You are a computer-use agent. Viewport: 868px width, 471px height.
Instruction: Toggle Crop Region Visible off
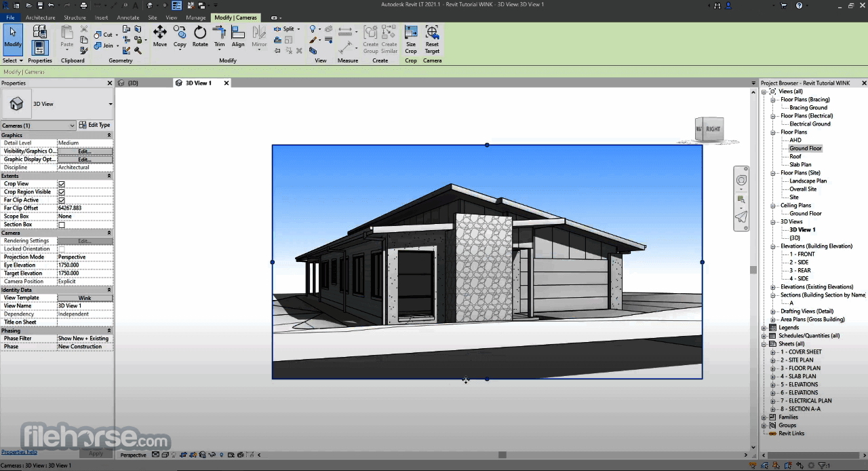(x=60, y=191)
